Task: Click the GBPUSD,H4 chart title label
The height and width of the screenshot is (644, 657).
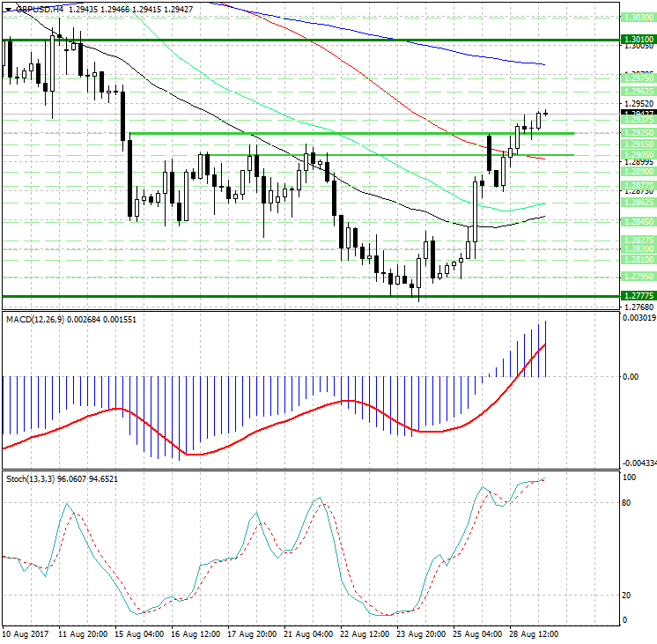Action: tap(37, 7)
